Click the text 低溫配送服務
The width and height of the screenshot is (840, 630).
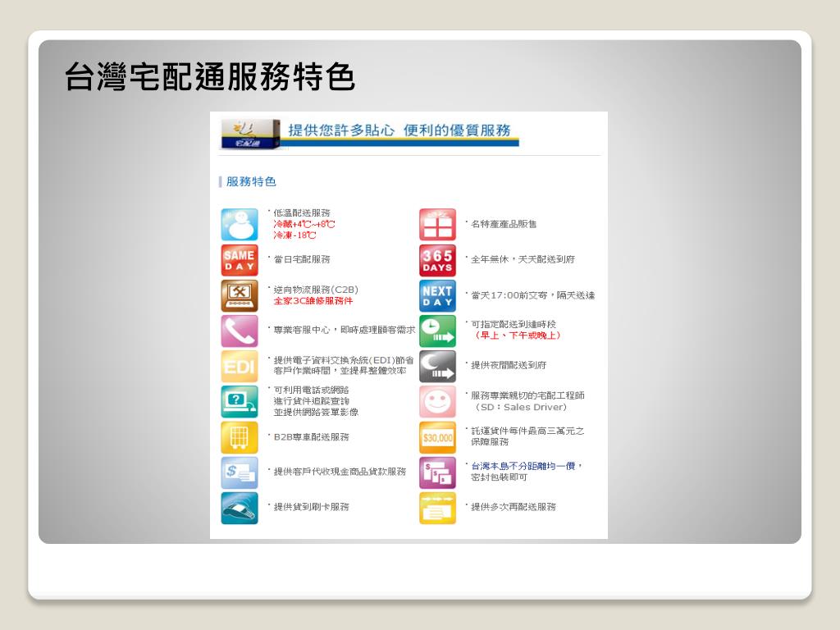click(302, 212)
